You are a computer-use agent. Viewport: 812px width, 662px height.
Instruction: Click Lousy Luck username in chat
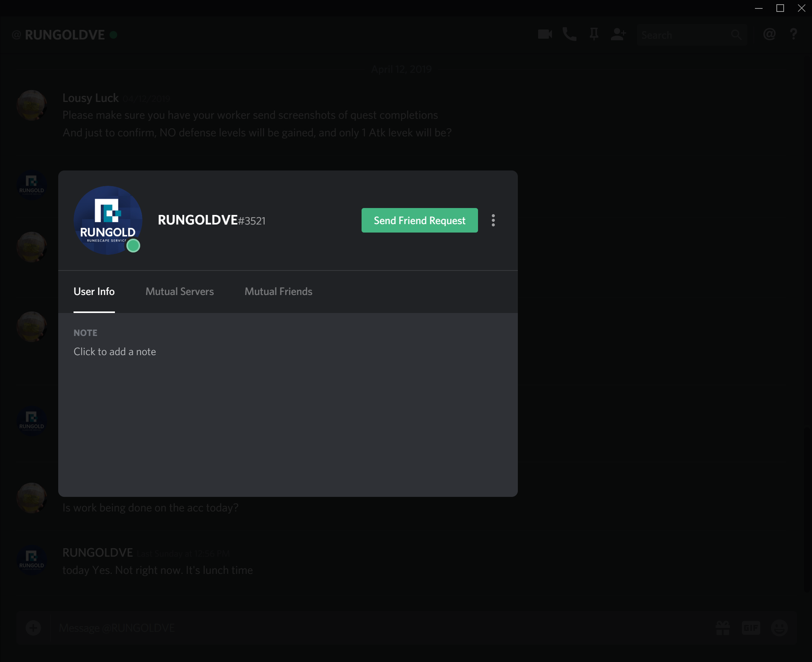pos(90,98)
